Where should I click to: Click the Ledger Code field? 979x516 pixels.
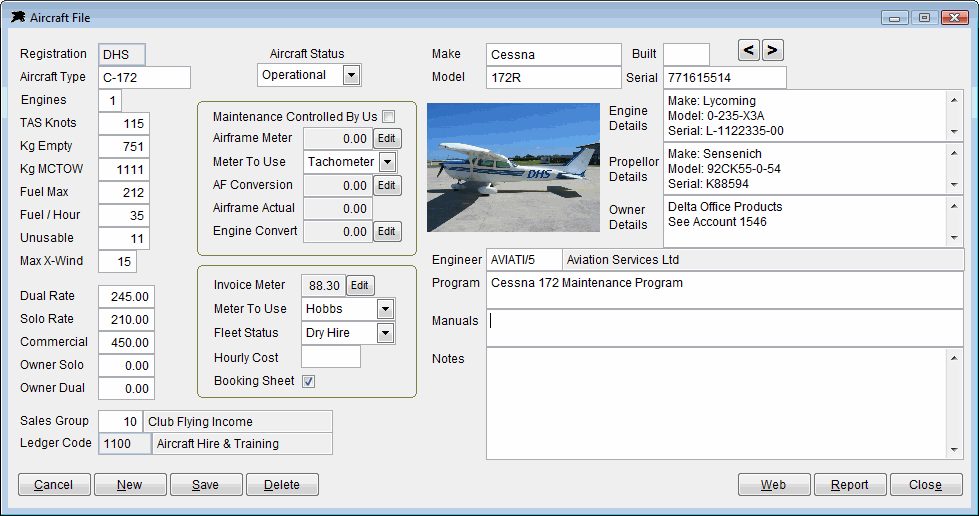pos(125,444)
